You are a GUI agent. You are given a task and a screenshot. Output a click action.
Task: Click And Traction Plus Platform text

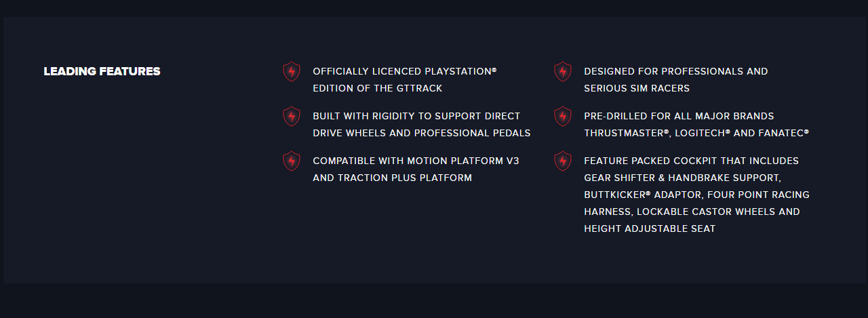392,178
